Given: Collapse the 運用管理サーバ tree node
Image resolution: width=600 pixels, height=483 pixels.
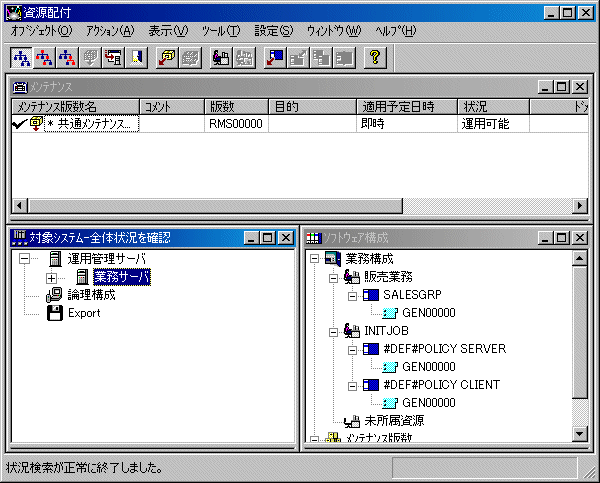Looking at the screenshot, I should 24,259.
